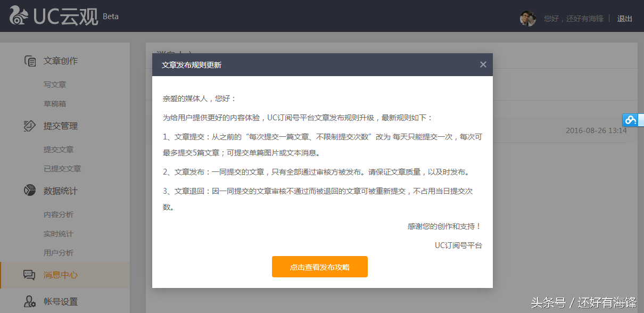The height and width of the screenshot is (313, 644).
Task: Click the 提交管理 pencil icon
Action: point(30,126)
